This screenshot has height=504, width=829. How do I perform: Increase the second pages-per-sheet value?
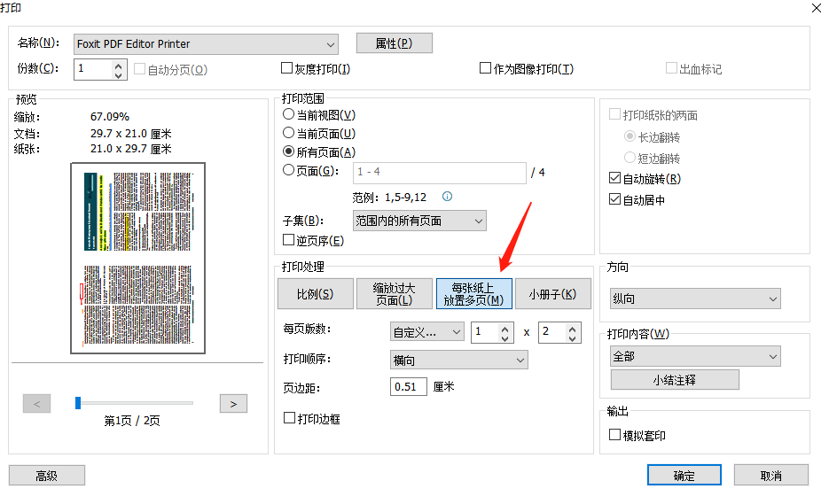click(573, 328)
